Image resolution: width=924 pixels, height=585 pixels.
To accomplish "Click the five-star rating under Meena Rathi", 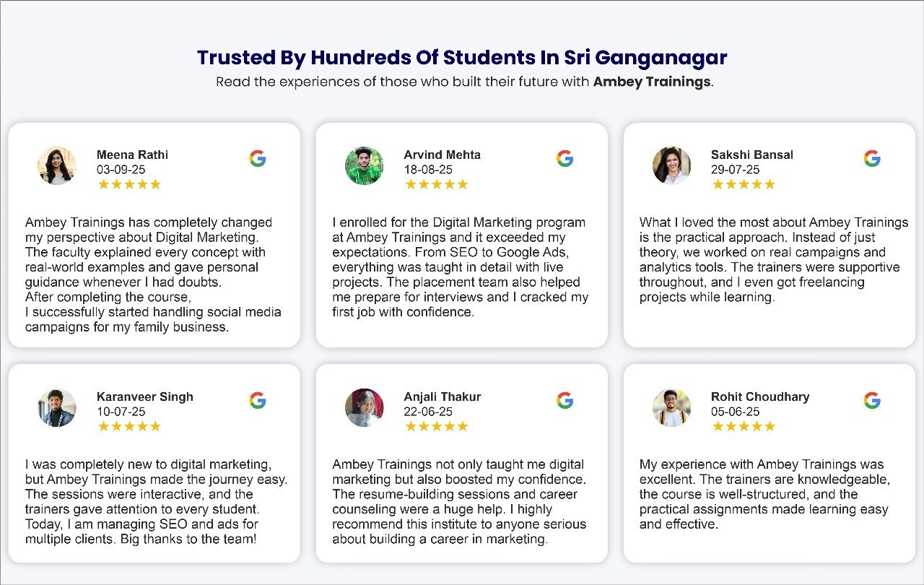I will [x=129, y=184].
